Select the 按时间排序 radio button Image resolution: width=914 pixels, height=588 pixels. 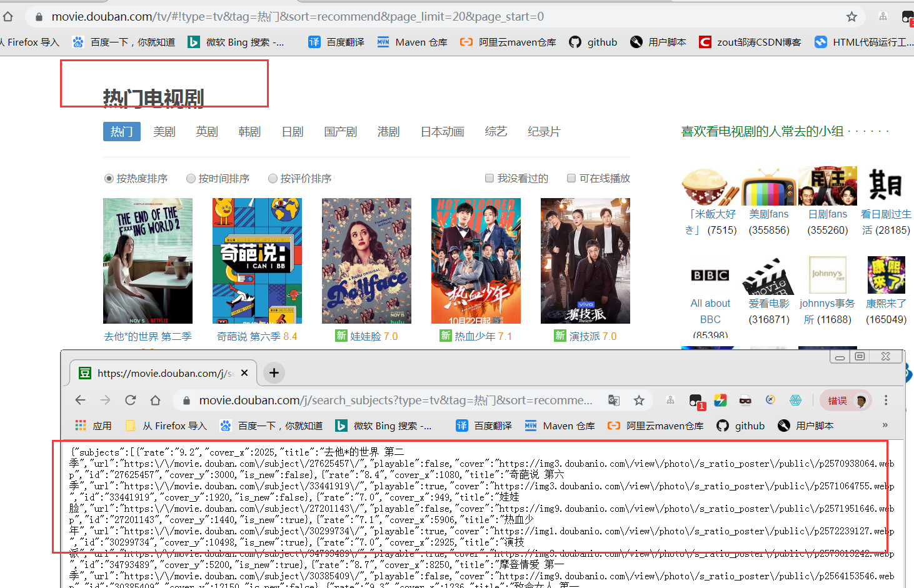point(191,178)
